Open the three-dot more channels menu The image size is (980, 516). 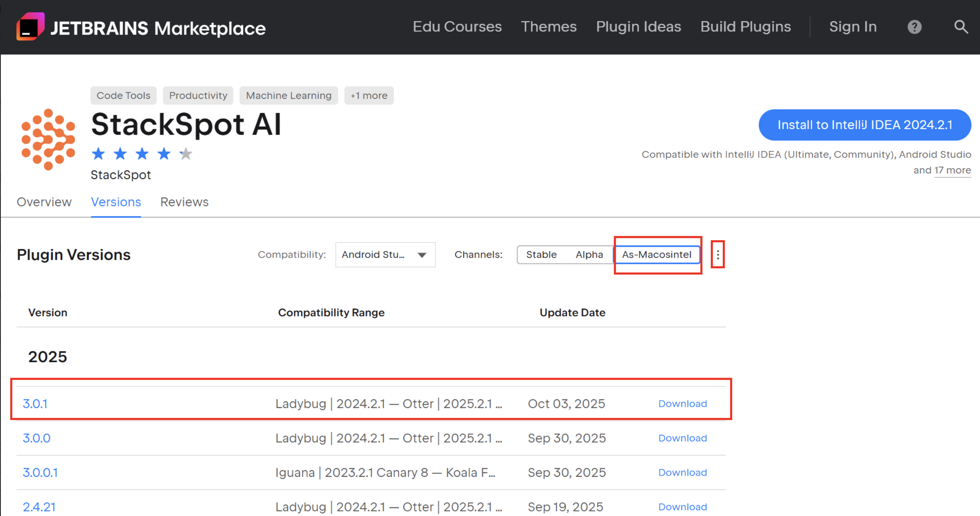[x=717, y=255]
